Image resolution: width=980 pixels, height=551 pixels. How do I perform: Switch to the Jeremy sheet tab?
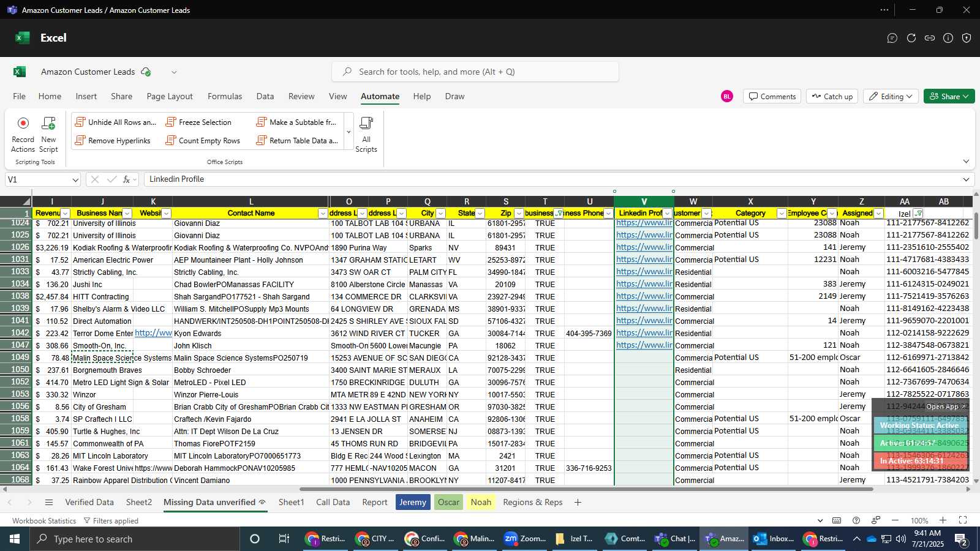tap(413, 503)
